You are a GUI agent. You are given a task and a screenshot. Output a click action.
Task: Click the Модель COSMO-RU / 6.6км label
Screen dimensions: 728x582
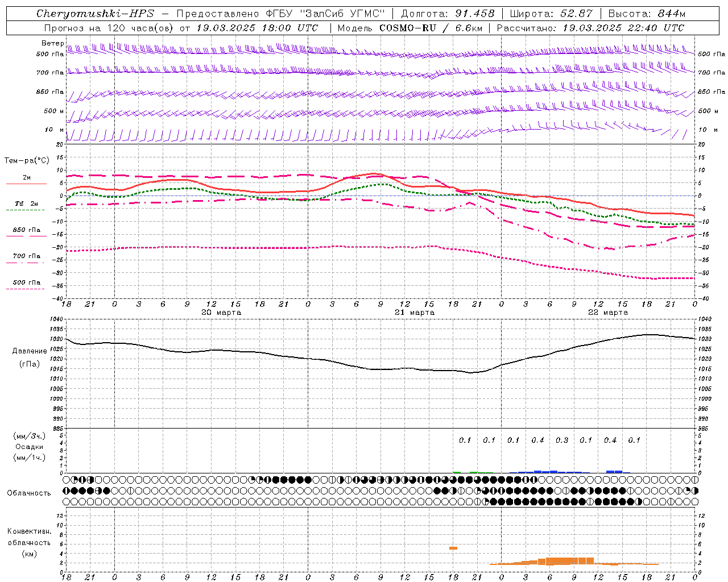point(410,28)
